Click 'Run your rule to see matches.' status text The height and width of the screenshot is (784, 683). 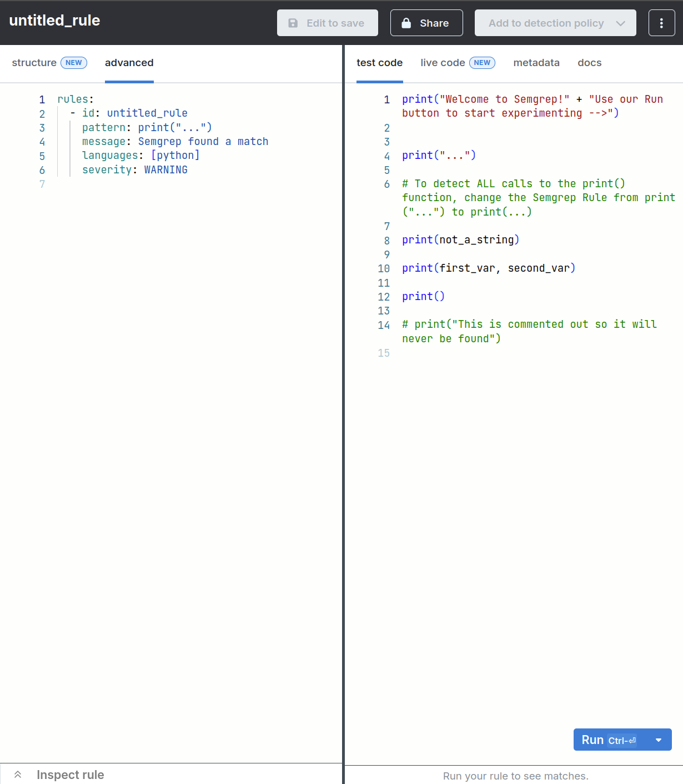(515, 776)
